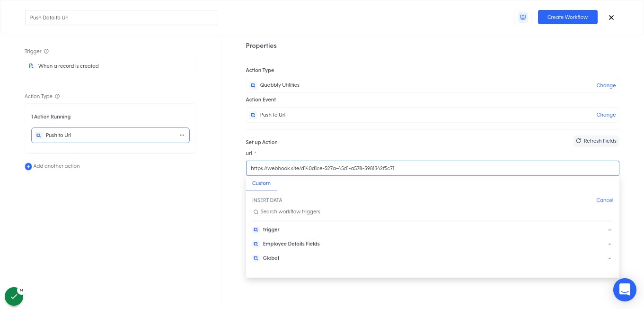The image size is (644, 309).
Task: Expand the Global data section
Action: tap(609, 258)
